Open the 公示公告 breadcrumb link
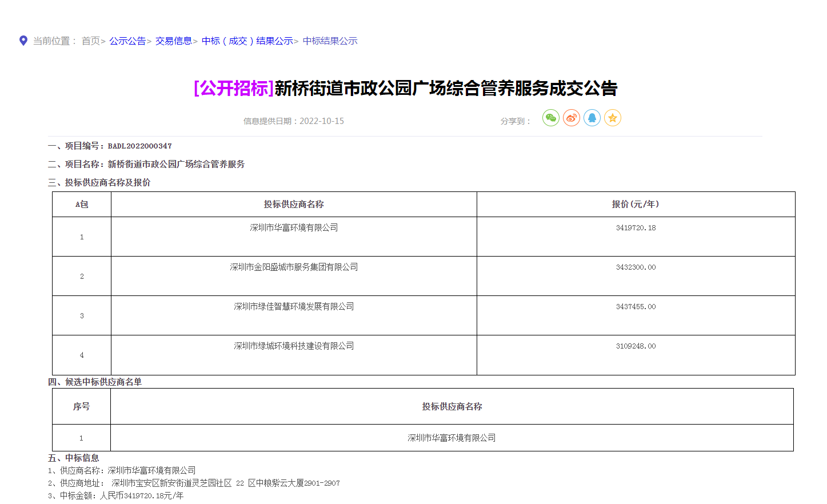Screen dimensions: 827x504 pyautogui.click(x=127, y=41)
